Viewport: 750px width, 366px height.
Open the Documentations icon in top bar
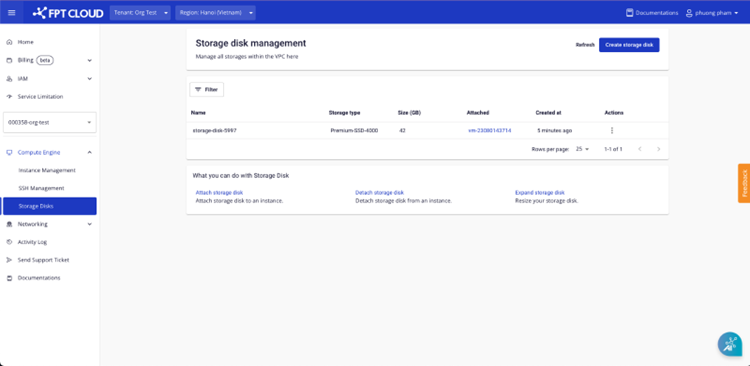(629, 13)
